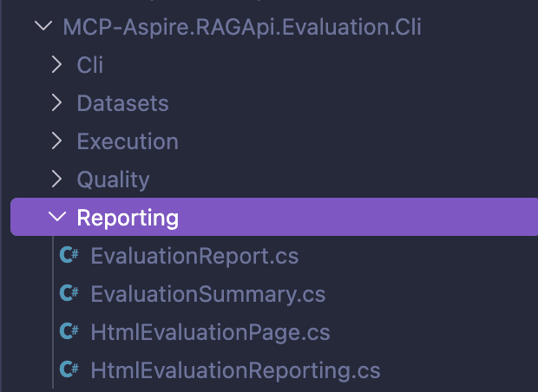The width and height of the screenshot is (538, 392).
Task: Expand the Datasets folder chevron
Action: point(56,103)
